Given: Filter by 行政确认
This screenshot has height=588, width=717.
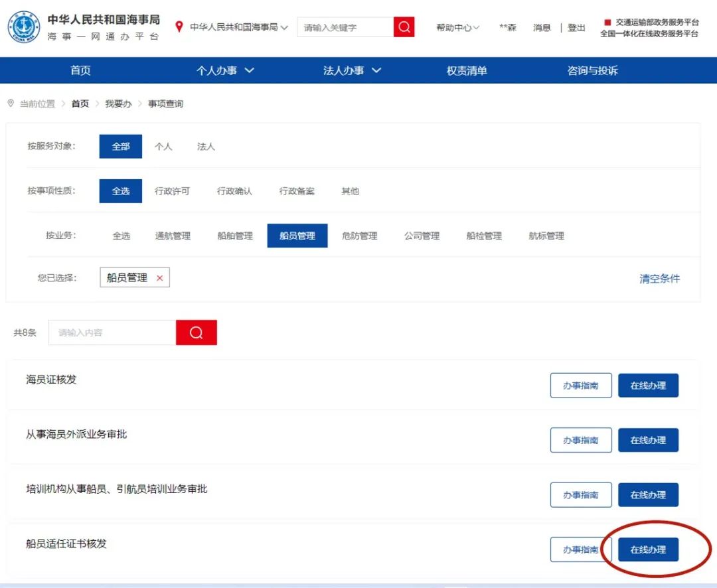Looking at the screenshot, I should click(234, 191).
